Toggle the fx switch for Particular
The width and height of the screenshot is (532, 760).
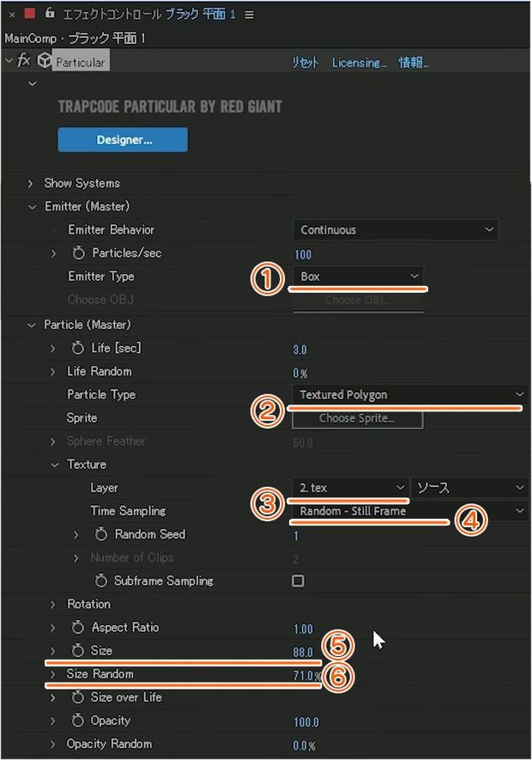(x=23, y=61)
